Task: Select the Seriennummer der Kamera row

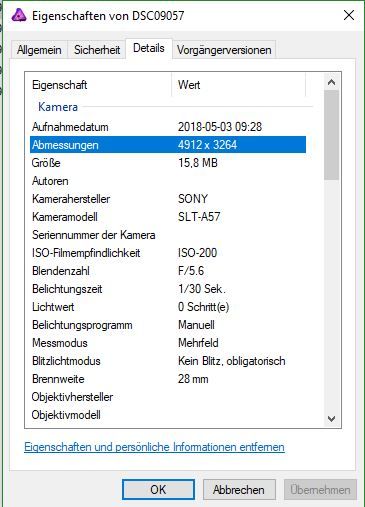Action: point(168,235)
